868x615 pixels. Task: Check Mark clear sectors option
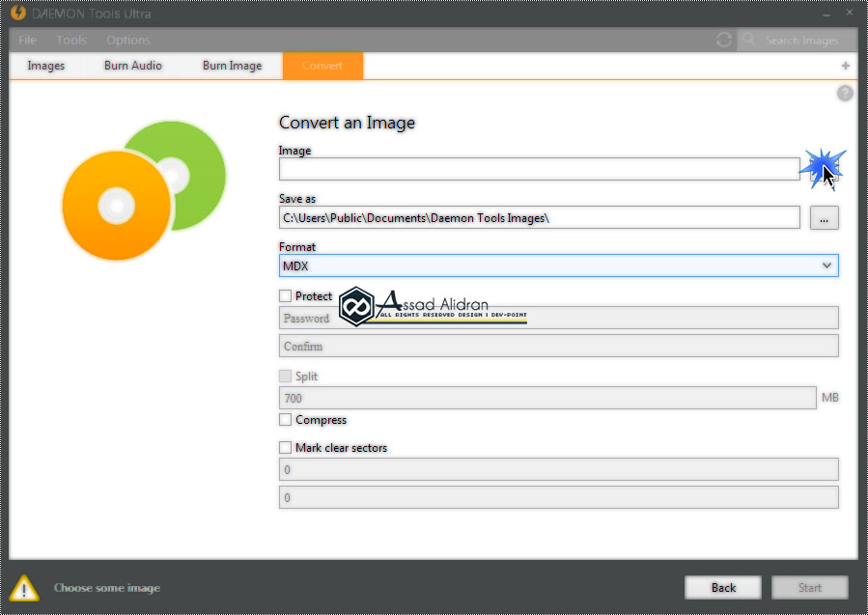pyautogui.click(x=285, y=447)
